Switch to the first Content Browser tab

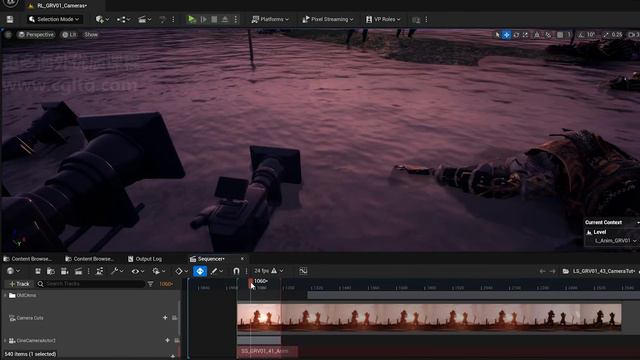[x=28, y=259]
